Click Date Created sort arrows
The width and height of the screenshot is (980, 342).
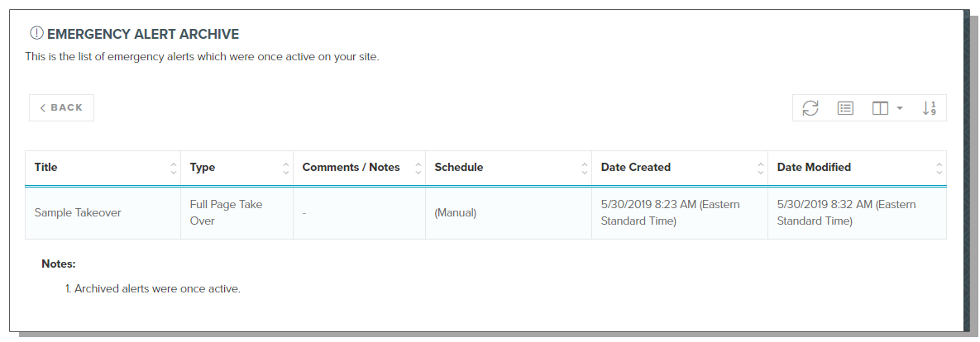[x=760, y=168]
